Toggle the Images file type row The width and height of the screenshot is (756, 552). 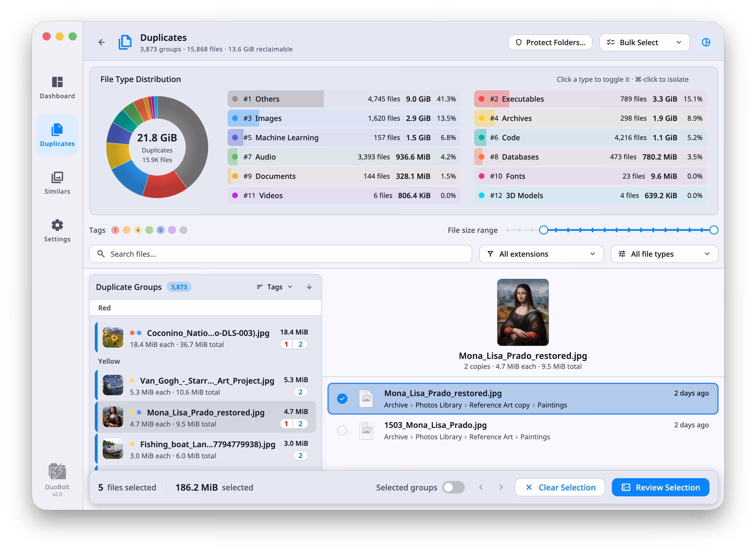pos(344,118)
